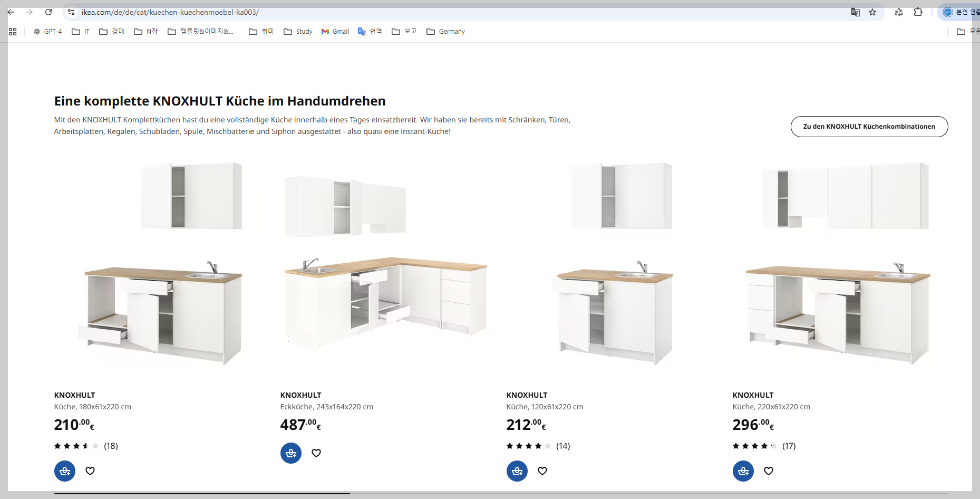Click Zu den KNOXHULT Küchenkombinationen button
980x499 pixels.
(869, 127)
